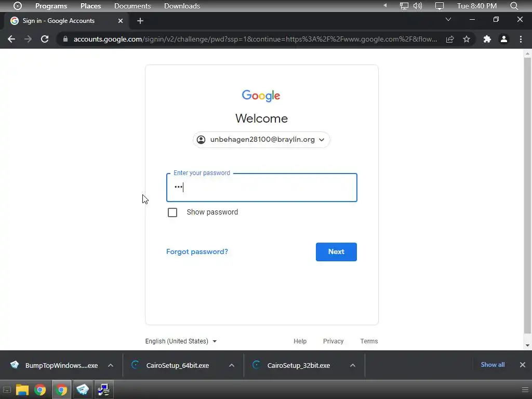Bookmark this page with the star icon

tap(467, 39)
